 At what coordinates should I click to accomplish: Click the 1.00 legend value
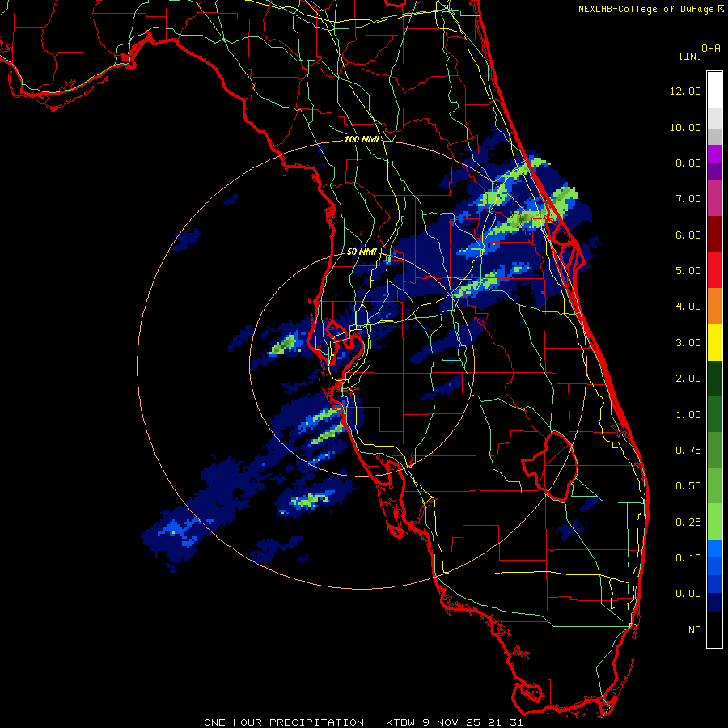click(688, 415)
